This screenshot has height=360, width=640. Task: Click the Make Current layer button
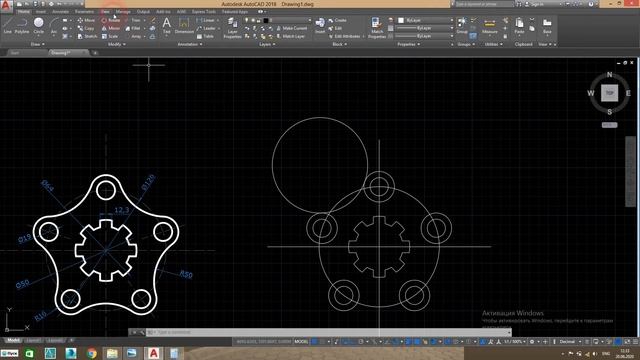click(x=291, y=28)
